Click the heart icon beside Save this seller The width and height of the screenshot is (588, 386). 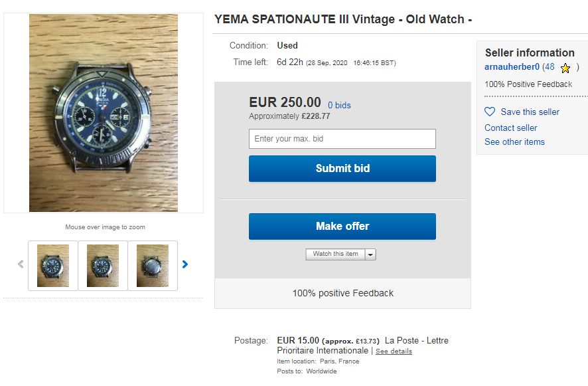[x=490, y=112]
